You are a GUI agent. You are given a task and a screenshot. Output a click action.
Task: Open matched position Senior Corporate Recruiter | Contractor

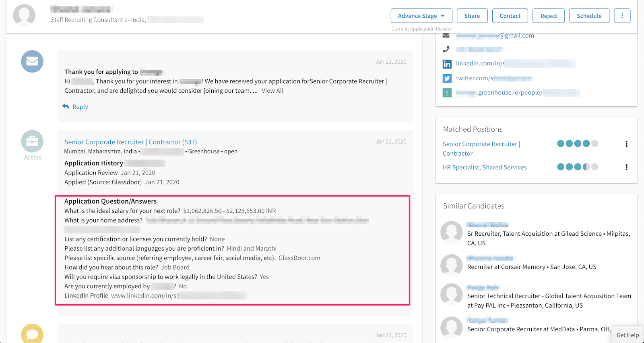pyautogui.click(x=481, y=149)
